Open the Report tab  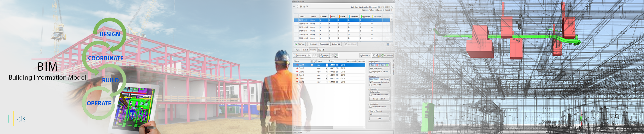click(x=321, y=50)
